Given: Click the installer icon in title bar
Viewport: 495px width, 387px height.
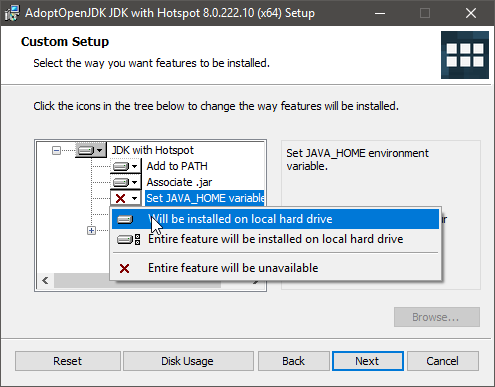Looking at the screenshot, I should click(12, 13).
